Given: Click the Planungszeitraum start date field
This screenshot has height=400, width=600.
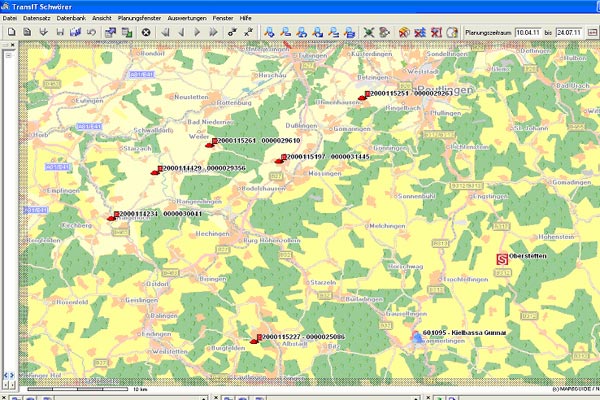Looking at the screenshot, I should tap(528, 33).
